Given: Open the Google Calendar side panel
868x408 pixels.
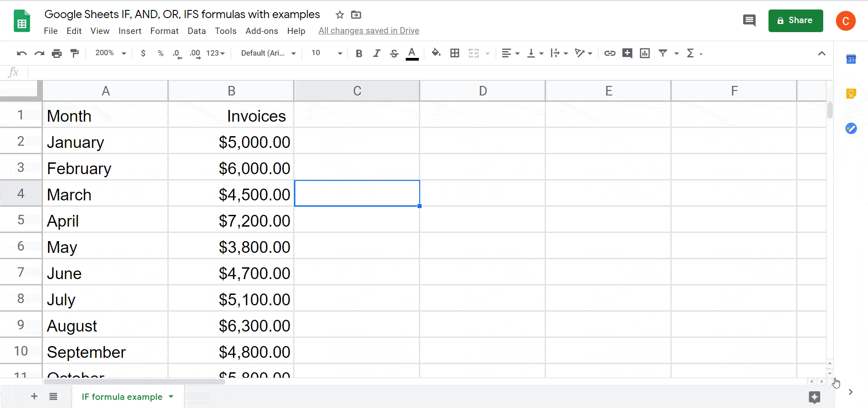Looking at the screenshot, I should (851, 59).
